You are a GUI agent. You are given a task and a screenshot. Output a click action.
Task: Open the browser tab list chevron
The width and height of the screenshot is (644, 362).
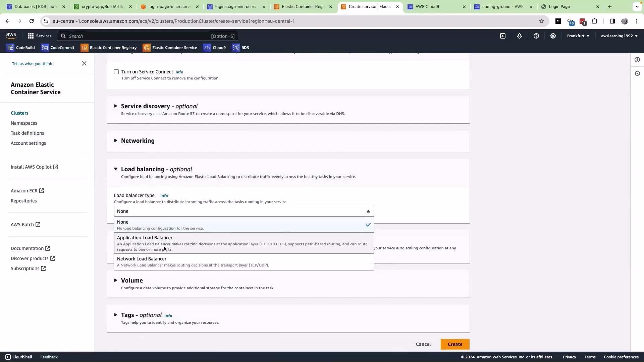637,7
